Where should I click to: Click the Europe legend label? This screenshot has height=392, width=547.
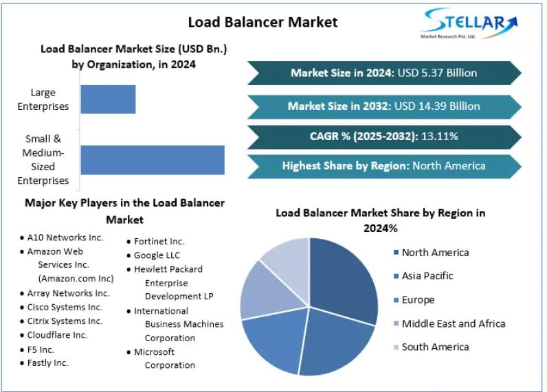pyautogui.click(x=418, y=300)
